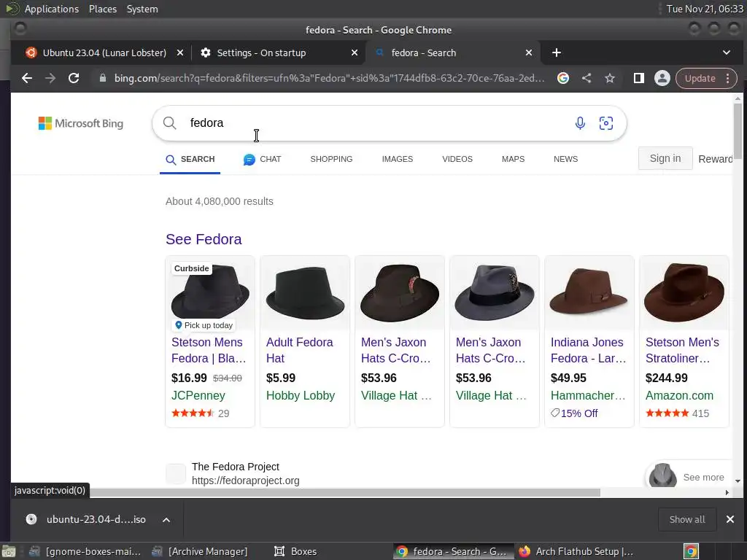Go to the IMAGES tab
This screenshot has width=747, height=560.
398,159
